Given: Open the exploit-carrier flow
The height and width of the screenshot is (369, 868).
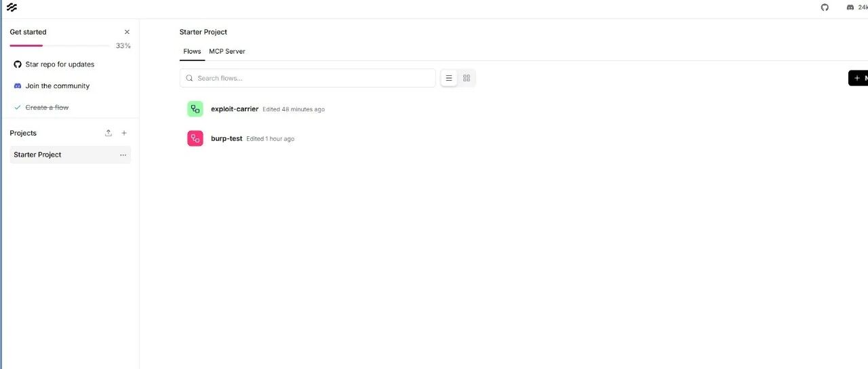Looking at the screenshot, I should point(235,109).
